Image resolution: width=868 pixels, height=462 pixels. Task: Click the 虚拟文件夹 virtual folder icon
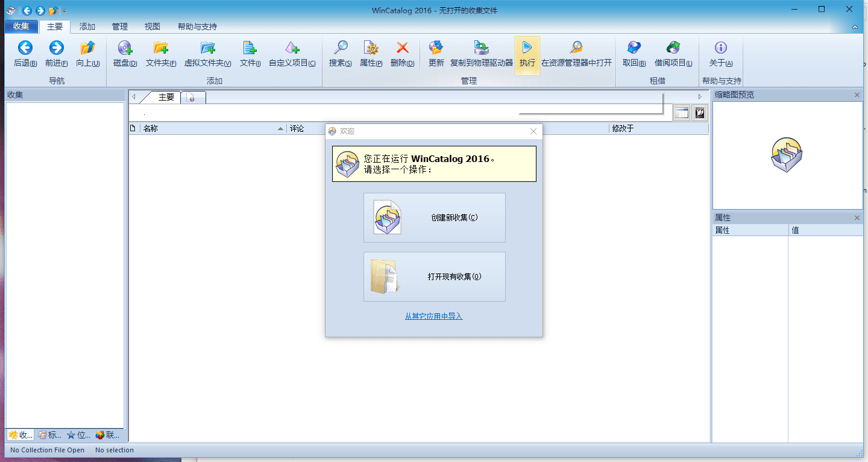[207, 48]
